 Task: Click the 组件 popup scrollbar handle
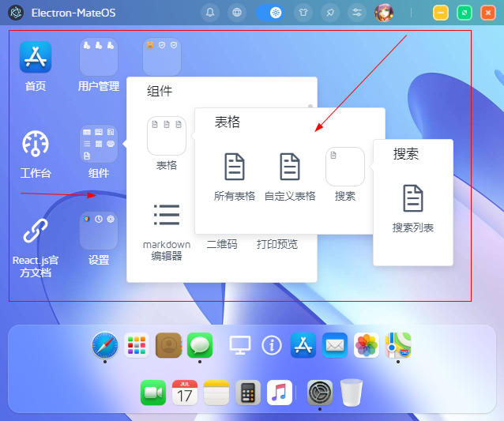point(310,106)
